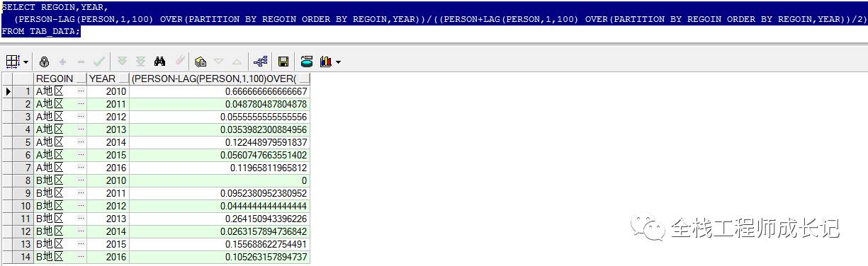Click the YEAR column header
This screenshot has height=266, width=868.
108,79
